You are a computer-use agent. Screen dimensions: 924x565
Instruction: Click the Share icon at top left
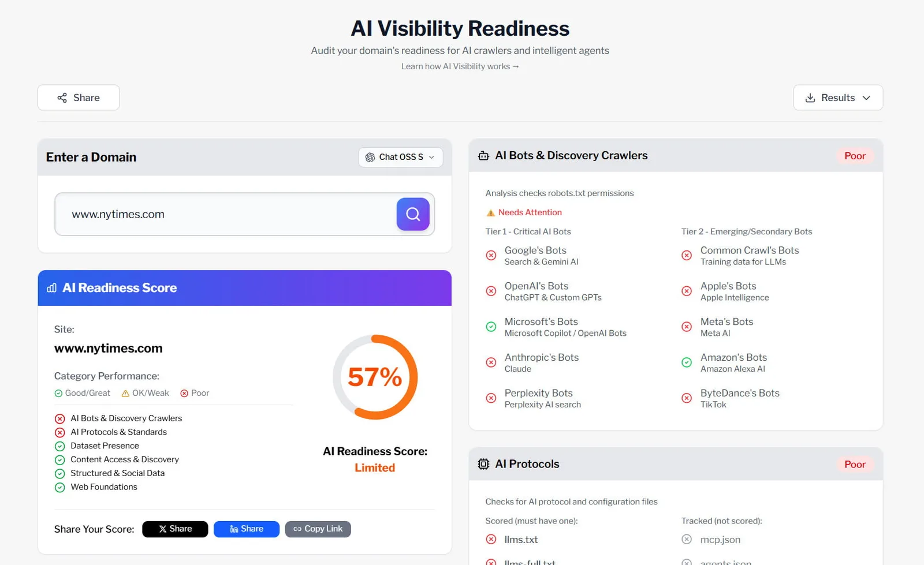[62, 98]
